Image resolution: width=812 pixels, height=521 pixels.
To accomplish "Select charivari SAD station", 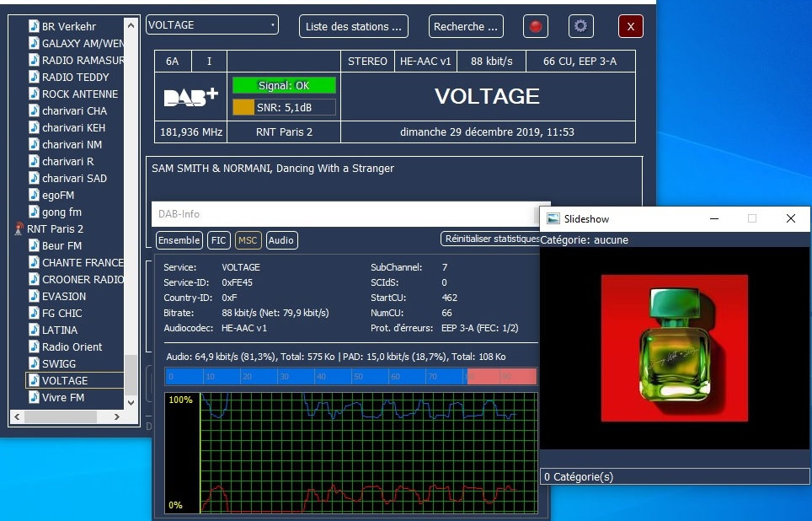I will coord(75,179).
